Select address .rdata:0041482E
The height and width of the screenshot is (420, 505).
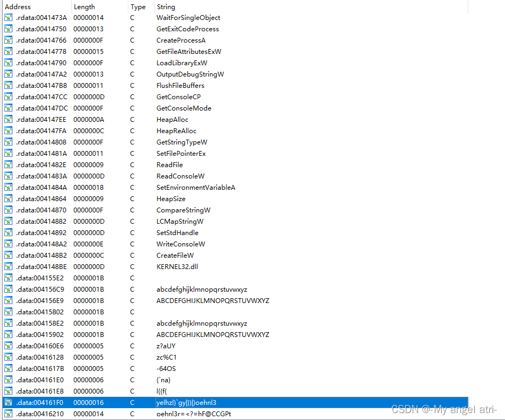(41, 165)
